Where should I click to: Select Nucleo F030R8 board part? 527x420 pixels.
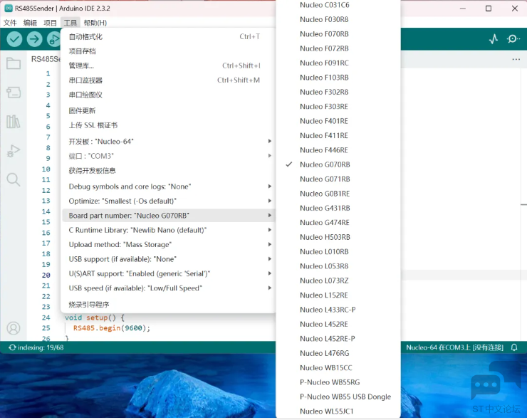click(338, 19)
